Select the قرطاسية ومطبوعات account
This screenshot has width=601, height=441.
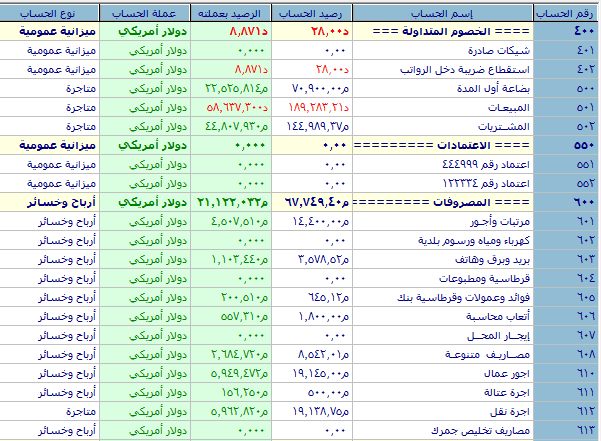tap(443, 279)
